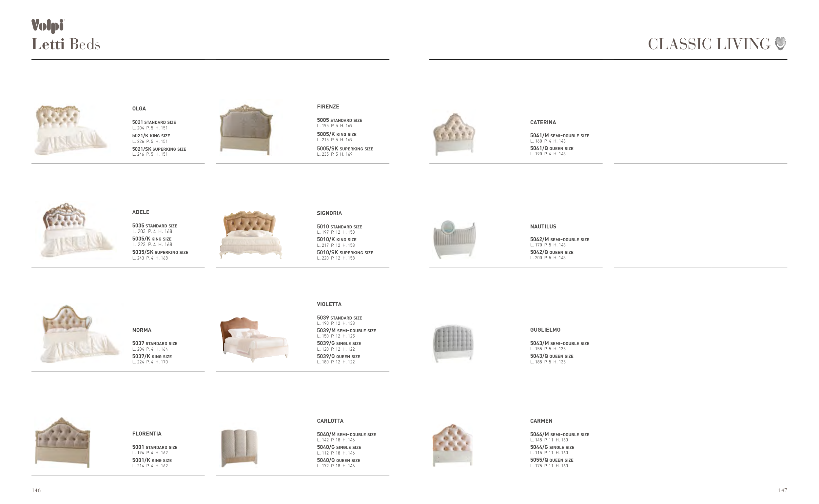The image size is (819, 504).
Task: Click page number 146
Action: (x=36, y=490)
